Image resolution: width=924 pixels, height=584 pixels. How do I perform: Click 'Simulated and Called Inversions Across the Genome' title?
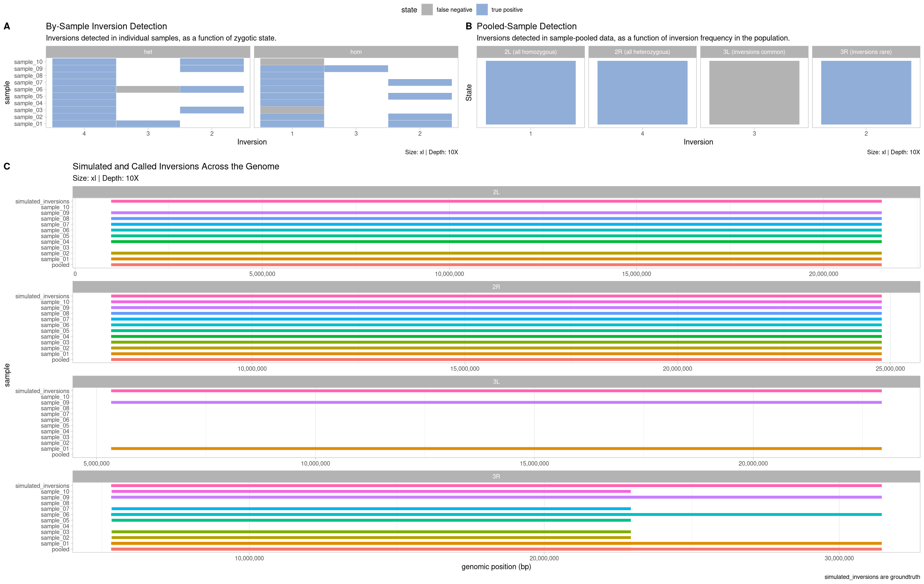click(176, 166)
